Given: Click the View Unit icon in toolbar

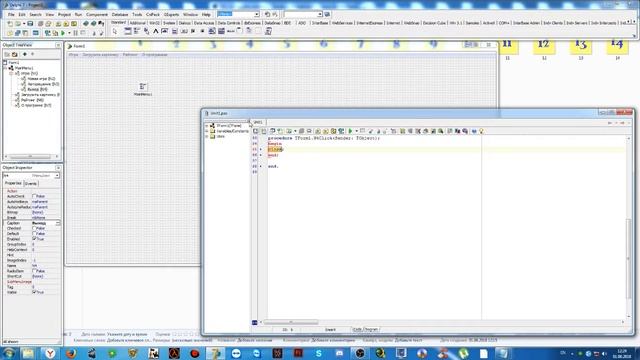Looking at the screenshot, I should 11,33.
